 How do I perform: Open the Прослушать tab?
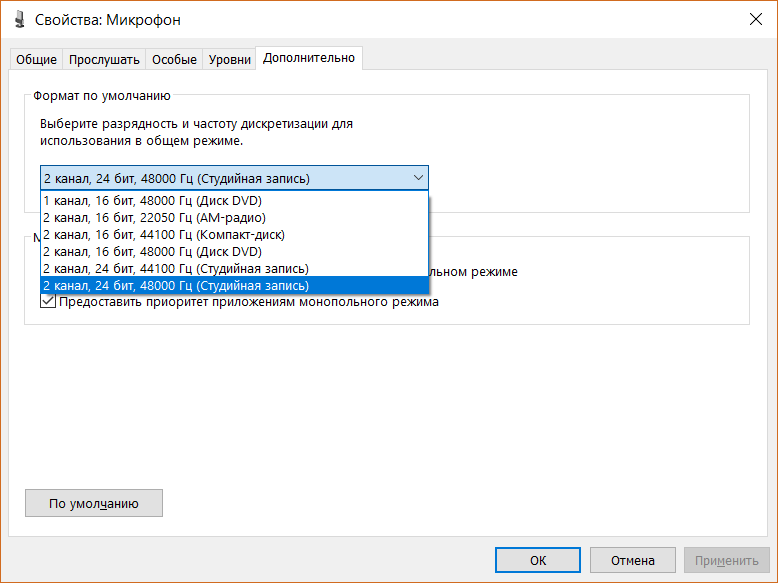[104, 60]
